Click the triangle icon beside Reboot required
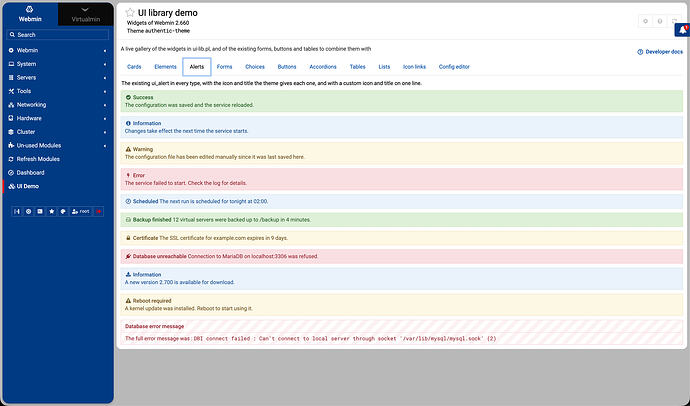690x406 pixels. click(128, 301)
